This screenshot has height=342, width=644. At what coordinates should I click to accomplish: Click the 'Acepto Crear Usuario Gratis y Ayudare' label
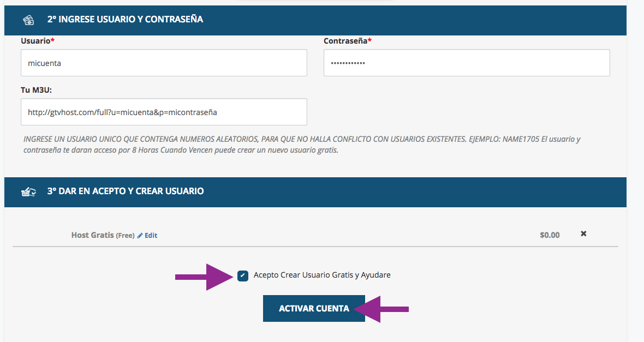tap(322, 275)
